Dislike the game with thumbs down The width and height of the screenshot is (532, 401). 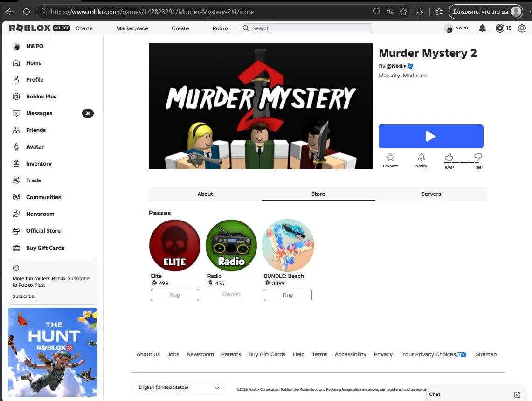[x=478, y=157]
